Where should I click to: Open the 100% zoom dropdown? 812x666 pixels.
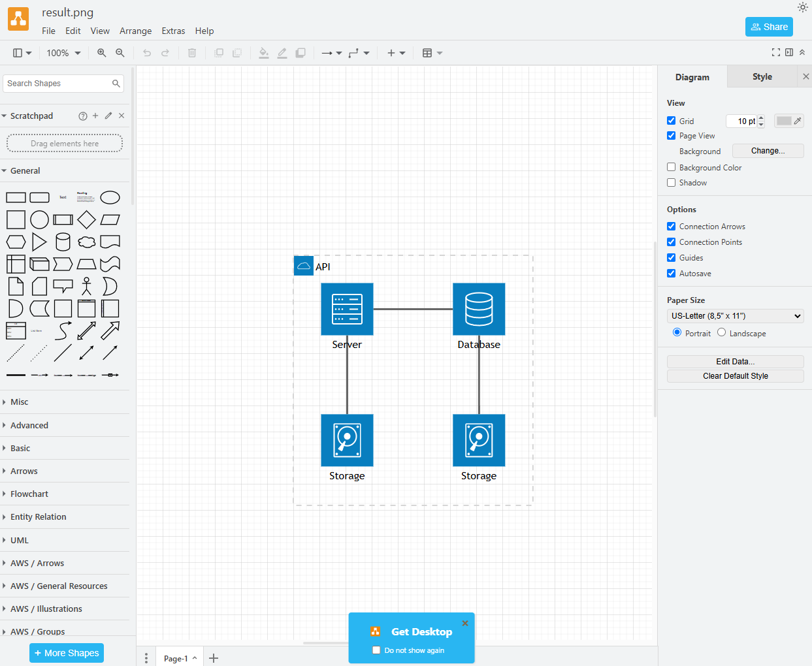[x=63, y=53]
